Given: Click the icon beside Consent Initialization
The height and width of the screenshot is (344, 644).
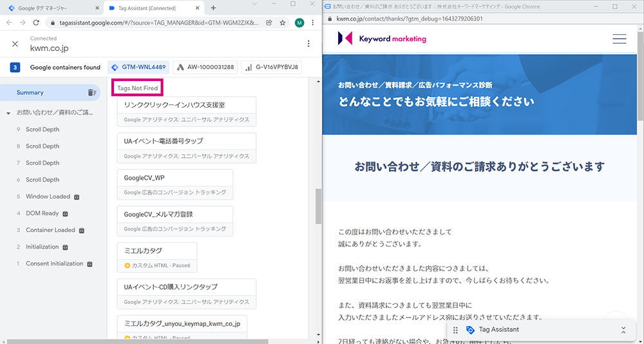Looking at the screenshot, I should [90, 264].
